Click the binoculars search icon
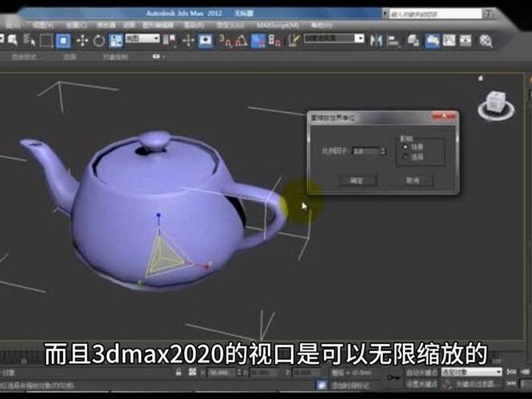The width and height of the screenshot is (532, 399). 489,14
